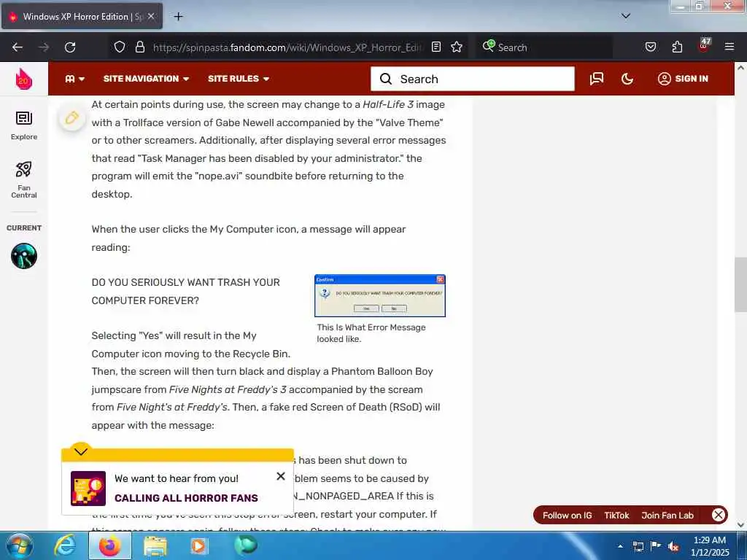Open the discussions speech-bubble icon
The height and width of the screenshot is (560, 747).
pyautogui.click(x=597, y=79)
